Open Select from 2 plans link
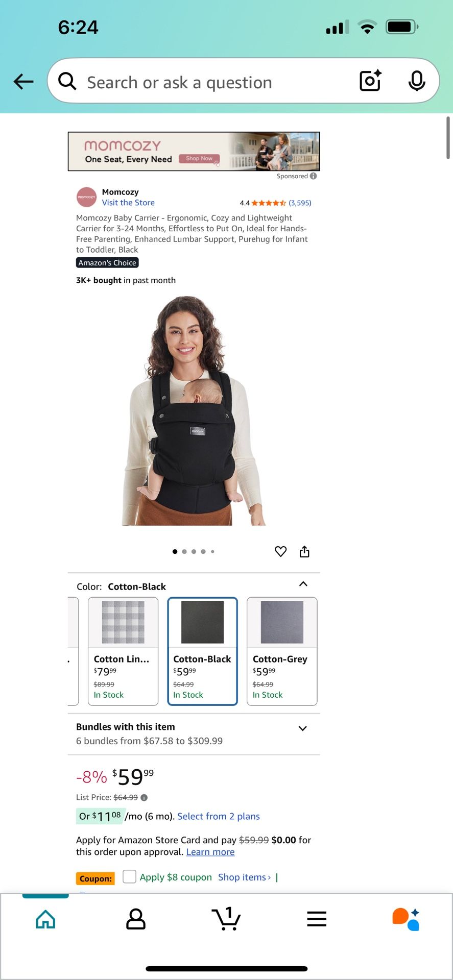This screenshot has width=453, height=980. point(219,816)
